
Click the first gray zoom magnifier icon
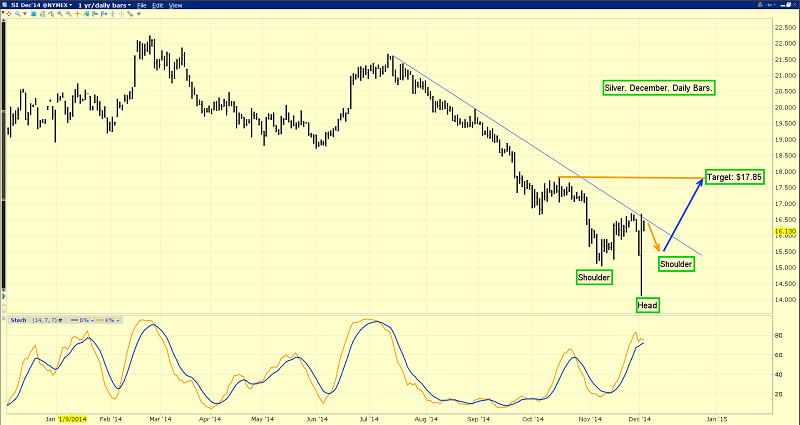coord(60,14)
